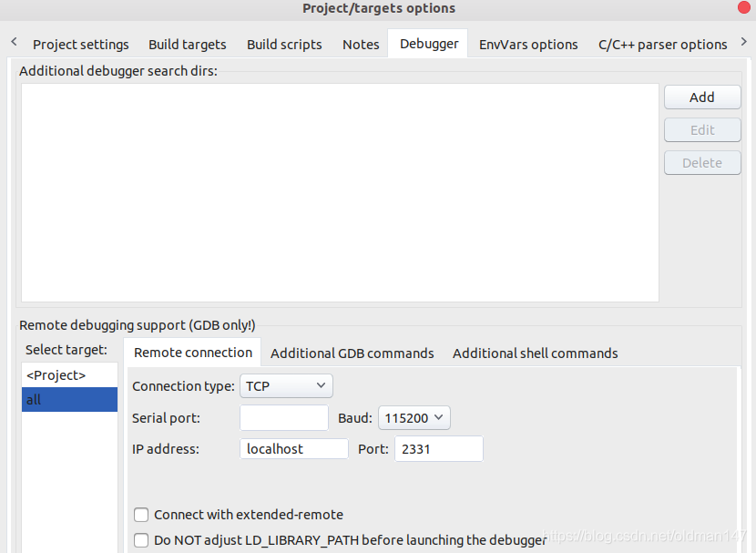Switch to C/C++ parser options tab

coord(662,44)
